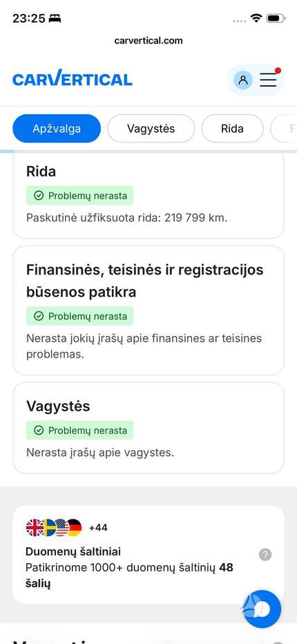Open the Finansinės, teisinės ir registracijos card
Image resolution: width=297 pixels, height=644 pixels.
(x=148, y=311)
